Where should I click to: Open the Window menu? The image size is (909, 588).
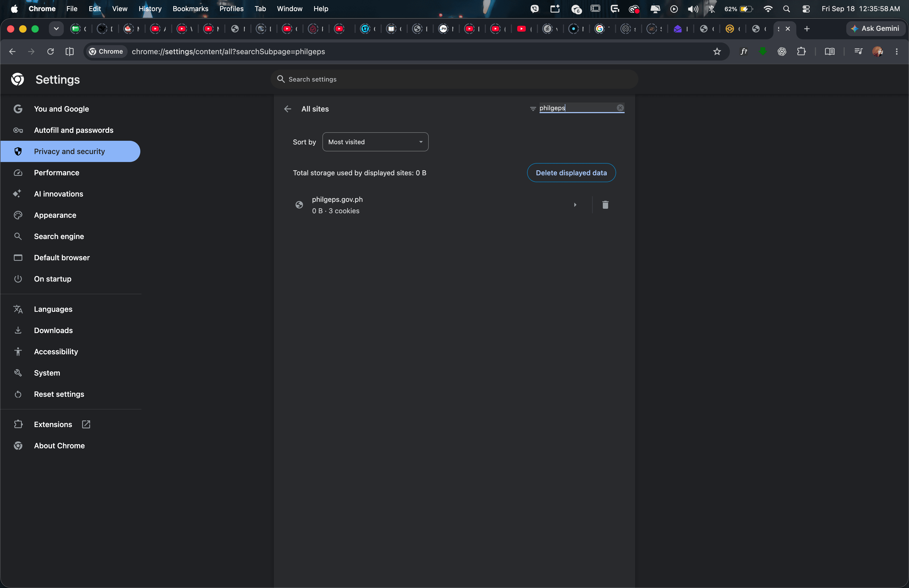289,8
